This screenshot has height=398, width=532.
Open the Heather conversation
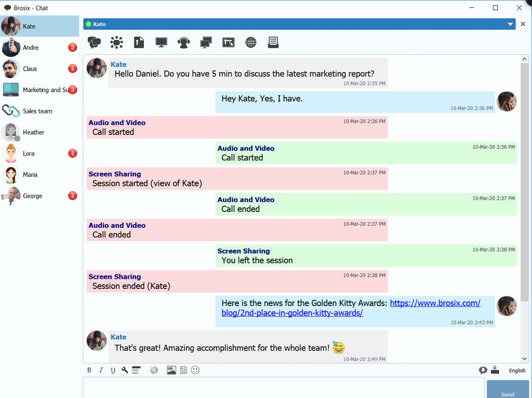[40, 132]
